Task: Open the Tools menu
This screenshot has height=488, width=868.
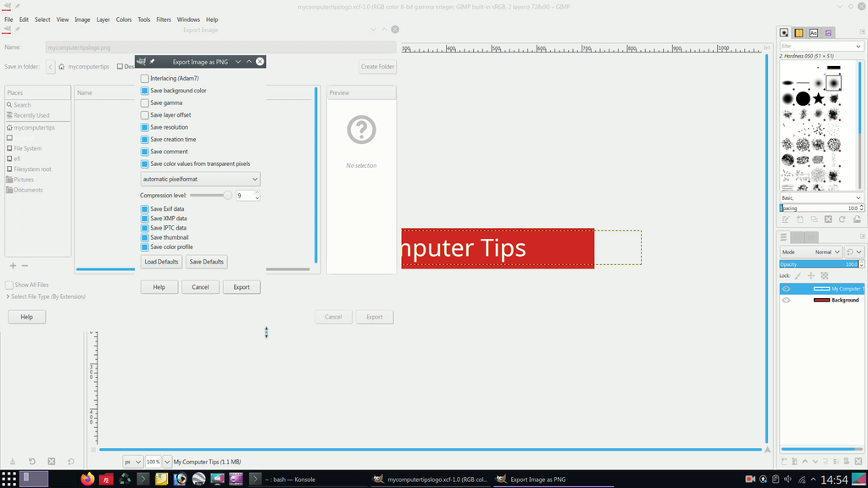Action: [x=144, y=19]
